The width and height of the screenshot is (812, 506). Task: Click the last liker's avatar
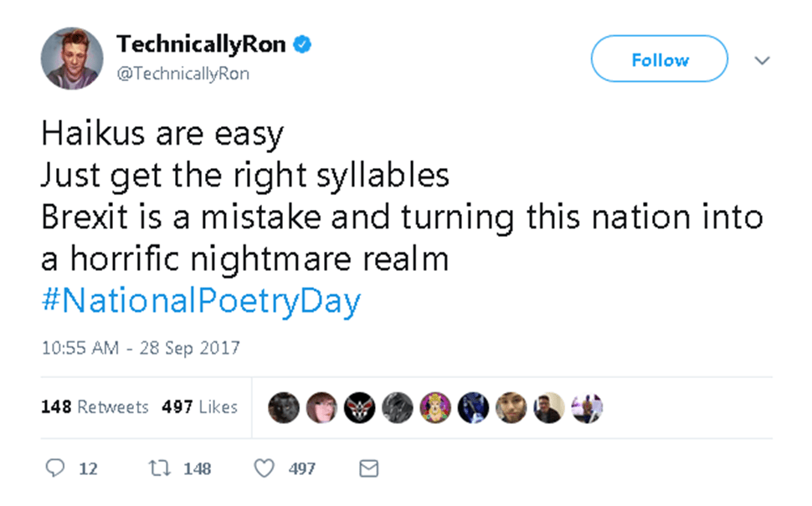point(587,408)
